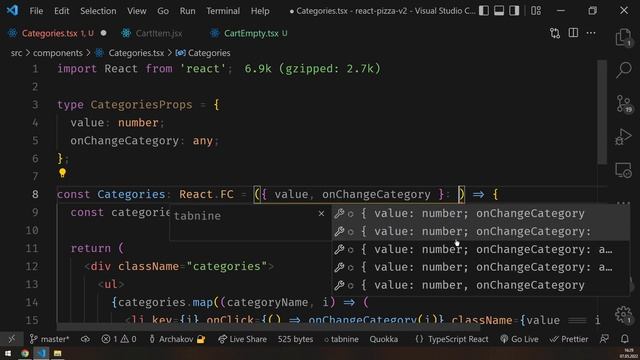Open the Terminal menu
The width and height of the screenshot is (640, 360).
(223, 11)
